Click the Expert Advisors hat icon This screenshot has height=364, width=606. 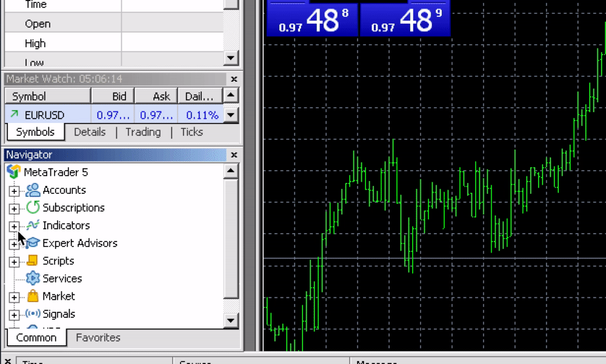coord(33,243)
